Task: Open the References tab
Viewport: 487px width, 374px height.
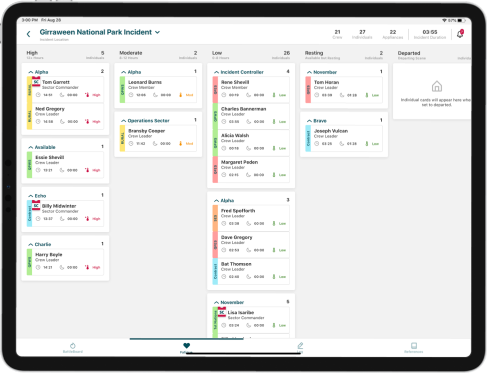Action: tap(414, 347)
